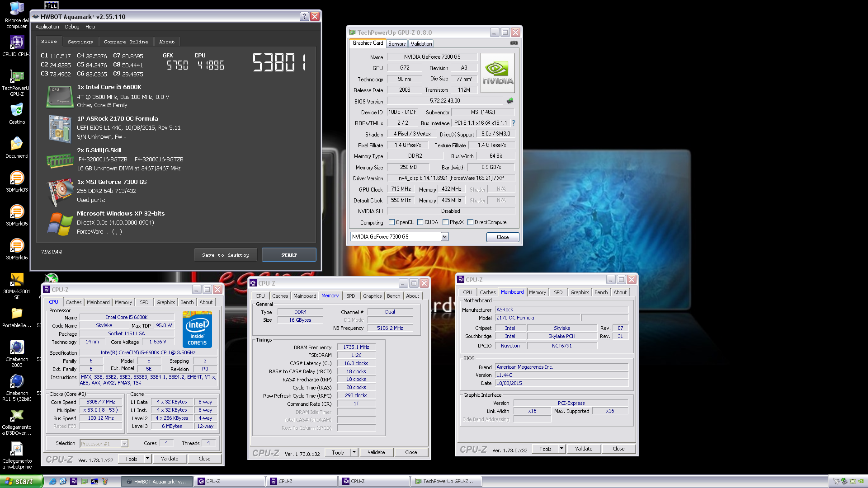Click Validate in the CPU-Z CPU window
868x488 pixels.
(170, 459)
